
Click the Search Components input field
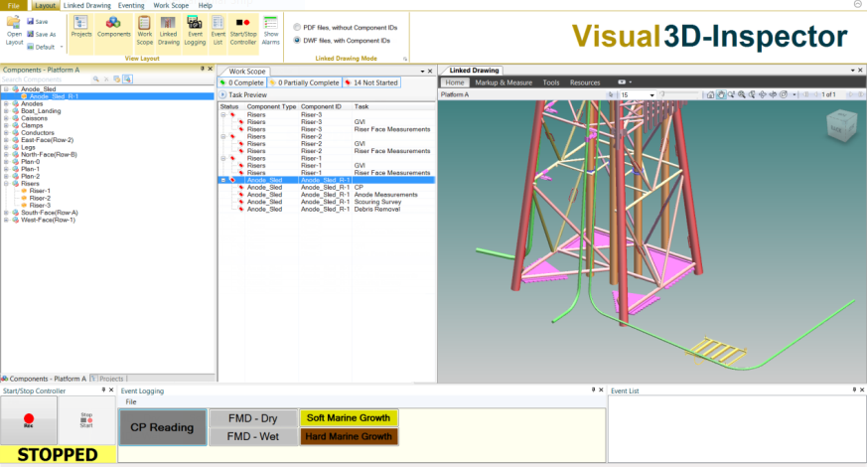pyautogui.click(x=47, y=79)
